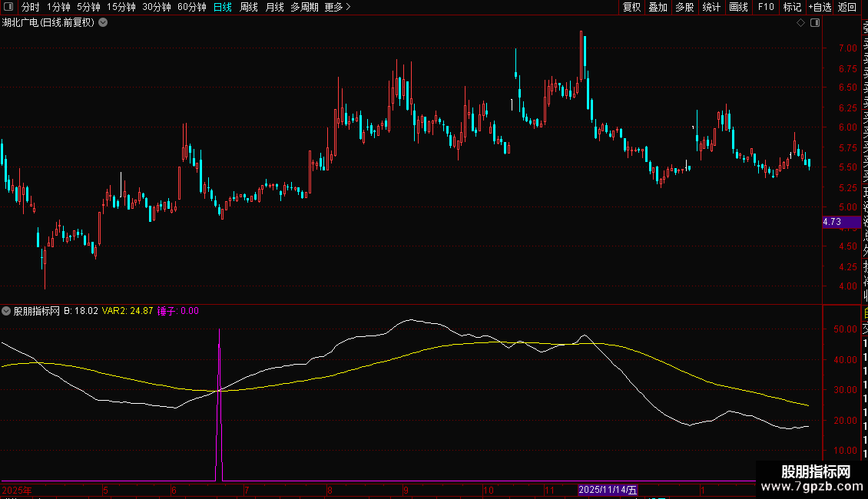Open the www.7gpzb.com watermark link
This screenshot has width=868, height=499.
click(810, 487)
